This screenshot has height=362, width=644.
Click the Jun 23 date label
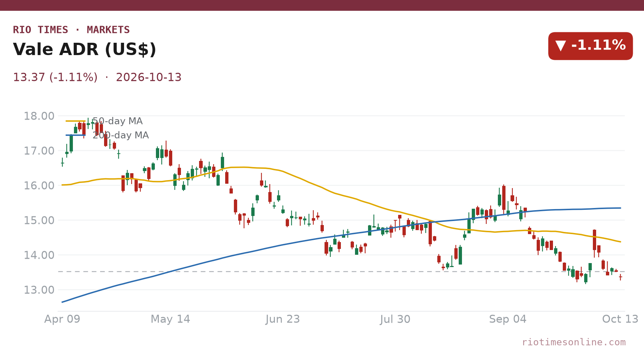pos(283,319)
